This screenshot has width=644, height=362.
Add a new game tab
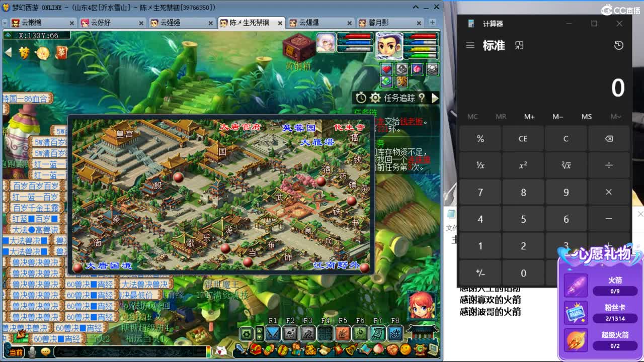(432, 23)
